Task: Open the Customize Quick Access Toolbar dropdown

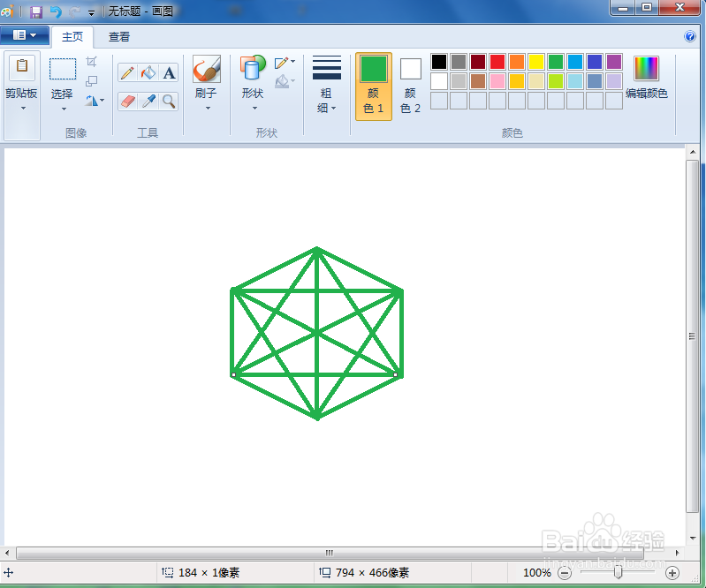Action: [91, 12]
